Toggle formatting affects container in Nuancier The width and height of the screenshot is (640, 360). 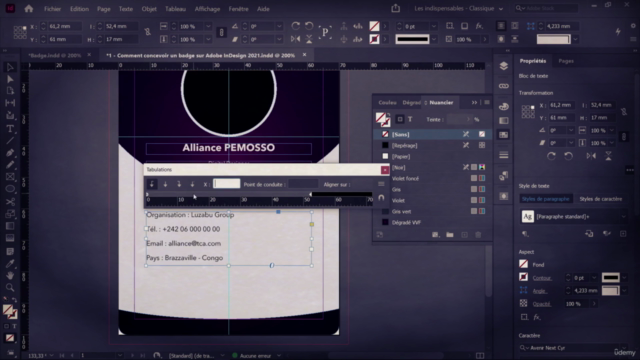click(x=400, y=119)
